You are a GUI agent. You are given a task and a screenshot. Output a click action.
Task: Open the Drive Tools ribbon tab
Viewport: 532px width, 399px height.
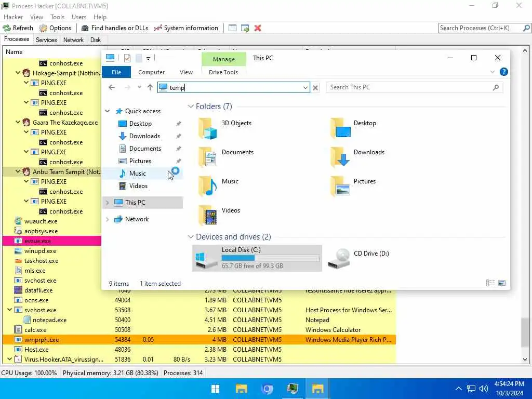(x=223, y=72)
